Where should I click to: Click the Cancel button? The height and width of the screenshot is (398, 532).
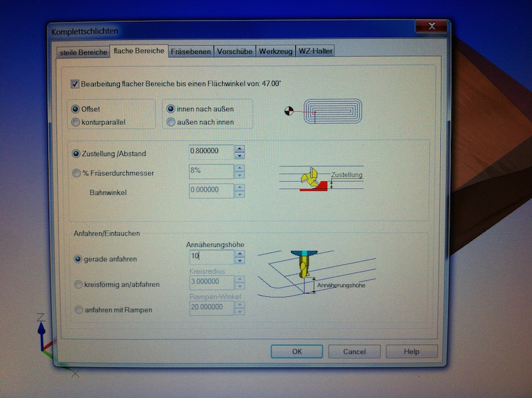[x=354, y=351]
